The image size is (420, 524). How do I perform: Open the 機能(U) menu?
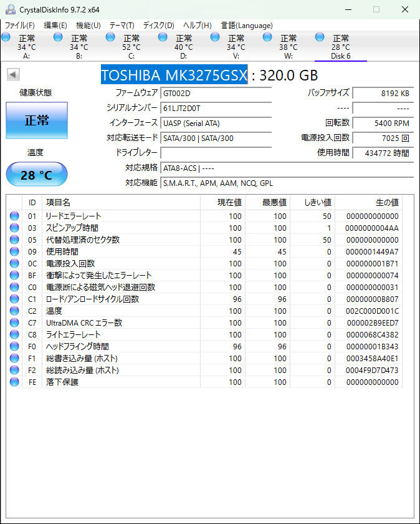click(88, 26)
